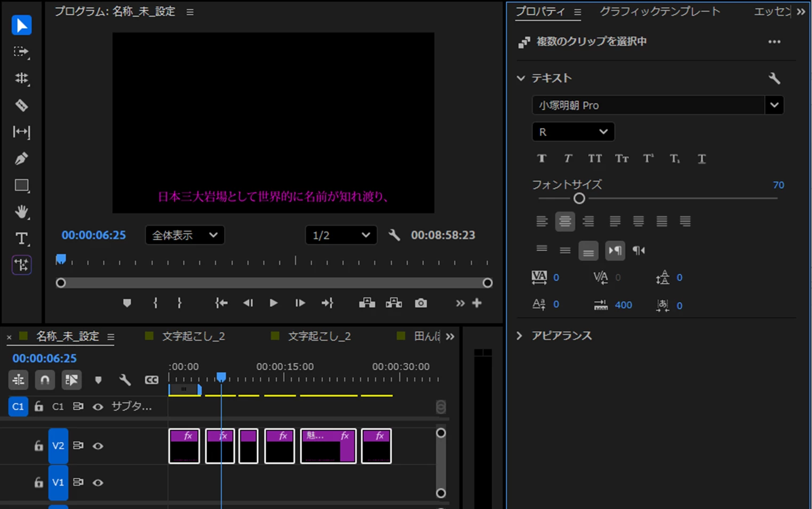The height and width of the screenshot is (509, 812).
Task: Open timeline display settings wrench
Action: 125,380
